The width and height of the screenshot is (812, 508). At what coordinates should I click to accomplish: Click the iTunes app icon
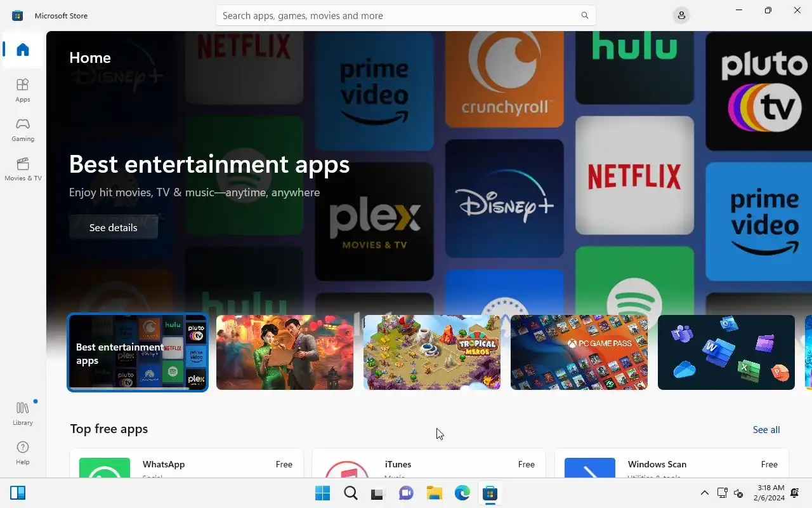click(347, 468)
